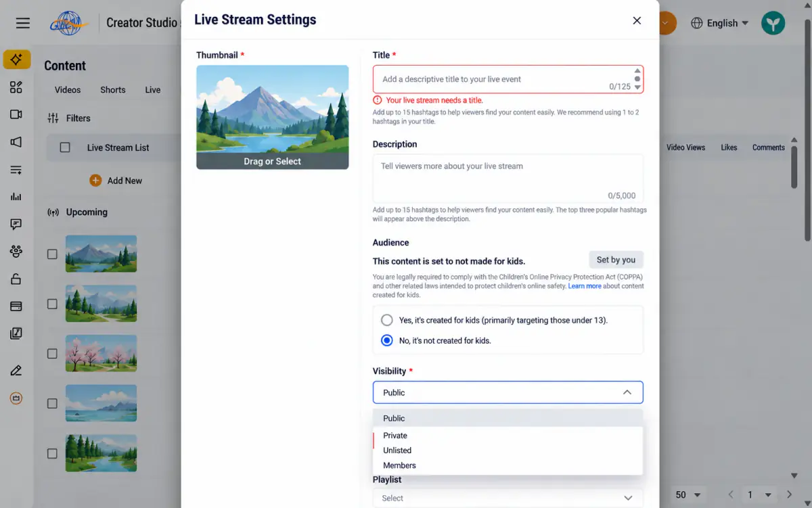This screenshot has width=812, height=508.
Task: Open the green profile avatar
Action: pos(773,23)
